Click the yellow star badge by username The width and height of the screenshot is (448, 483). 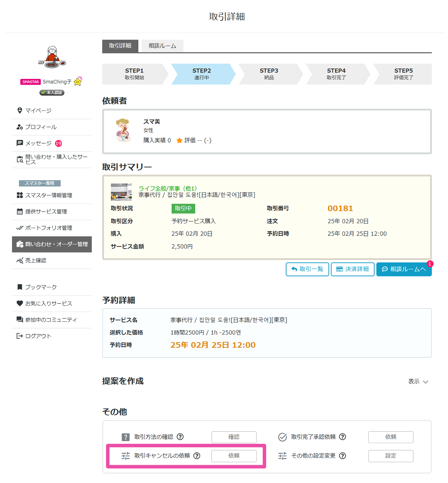[x=78, y=81]
